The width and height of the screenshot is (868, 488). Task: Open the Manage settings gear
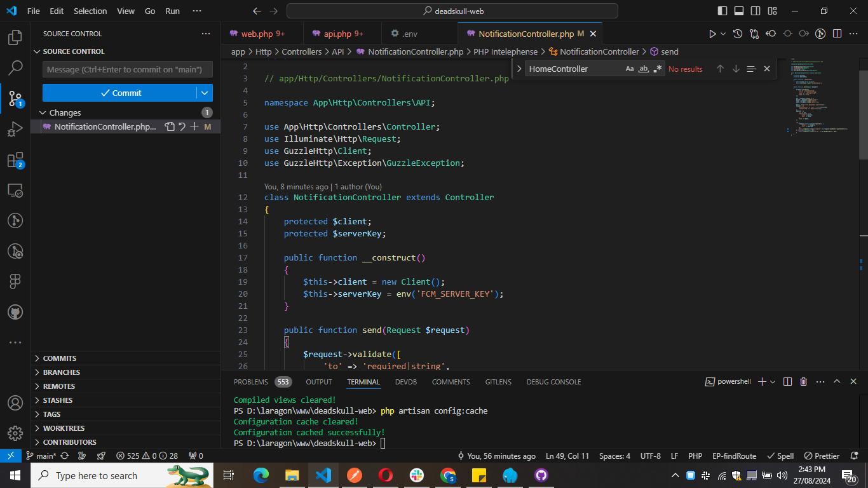[15, 433]
